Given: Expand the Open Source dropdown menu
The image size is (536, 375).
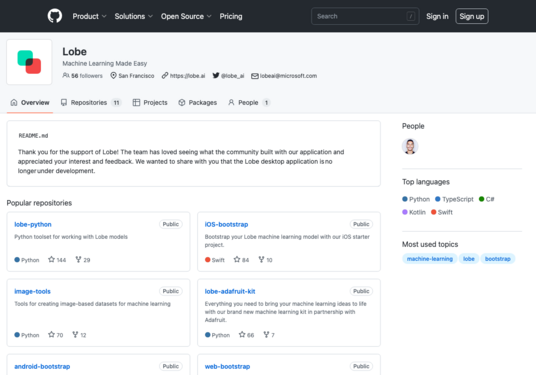Looking at the screenshot, I should tap(186, 16).
